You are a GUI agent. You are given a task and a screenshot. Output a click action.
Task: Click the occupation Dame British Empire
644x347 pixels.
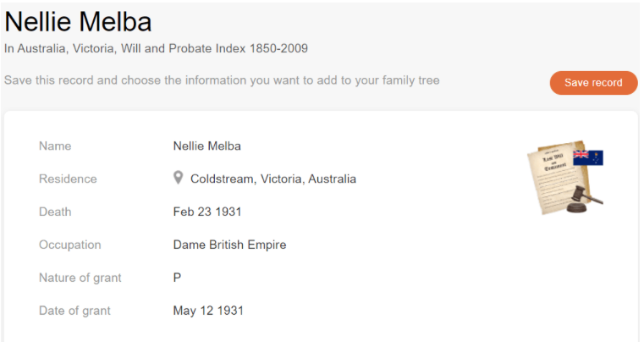click(x=229, y=245)
